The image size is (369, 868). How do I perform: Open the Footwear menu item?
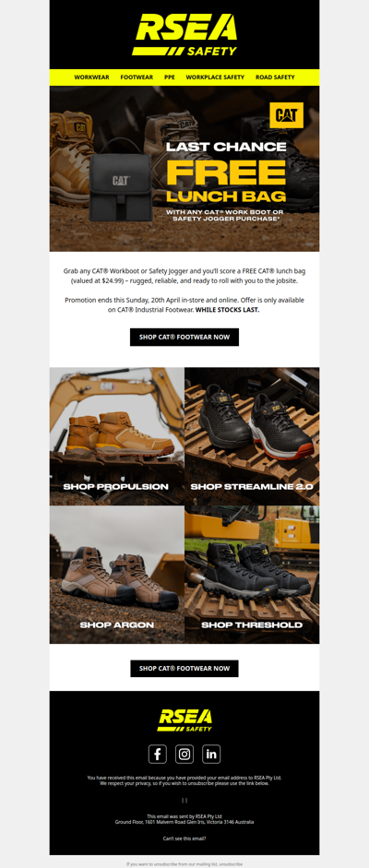point(137,77)
